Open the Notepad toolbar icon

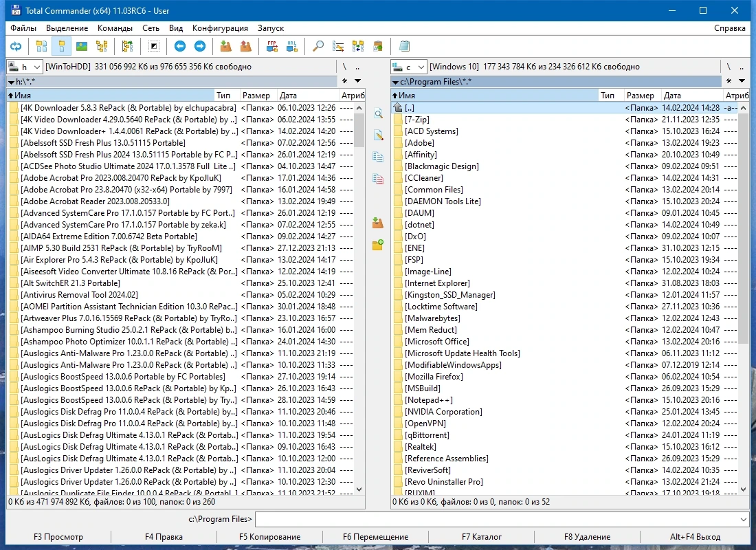click(x=405, y=46)
